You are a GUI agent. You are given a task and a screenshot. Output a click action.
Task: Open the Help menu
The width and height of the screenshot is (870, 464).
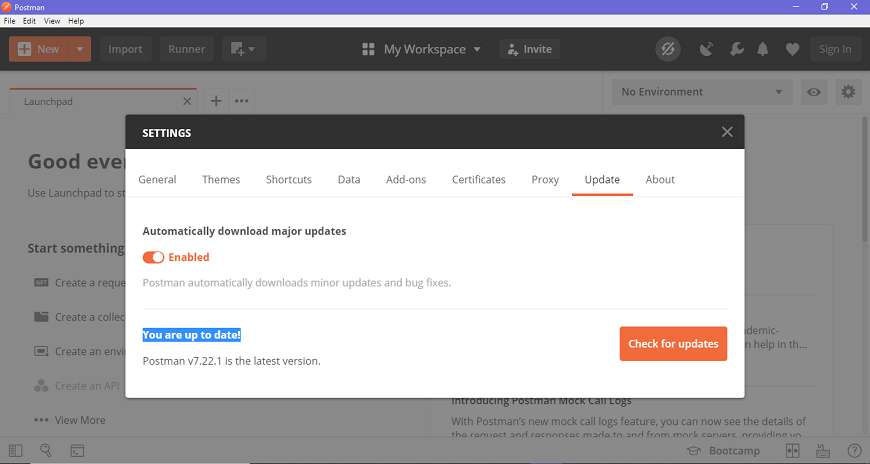pyautogui.click(x=76, y=21)
